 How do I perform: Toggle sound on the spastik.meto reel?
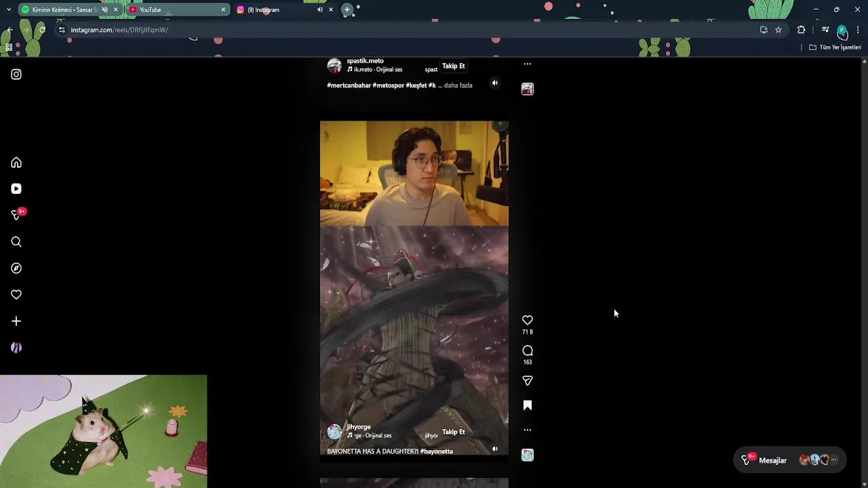click(x=495, y=83)
